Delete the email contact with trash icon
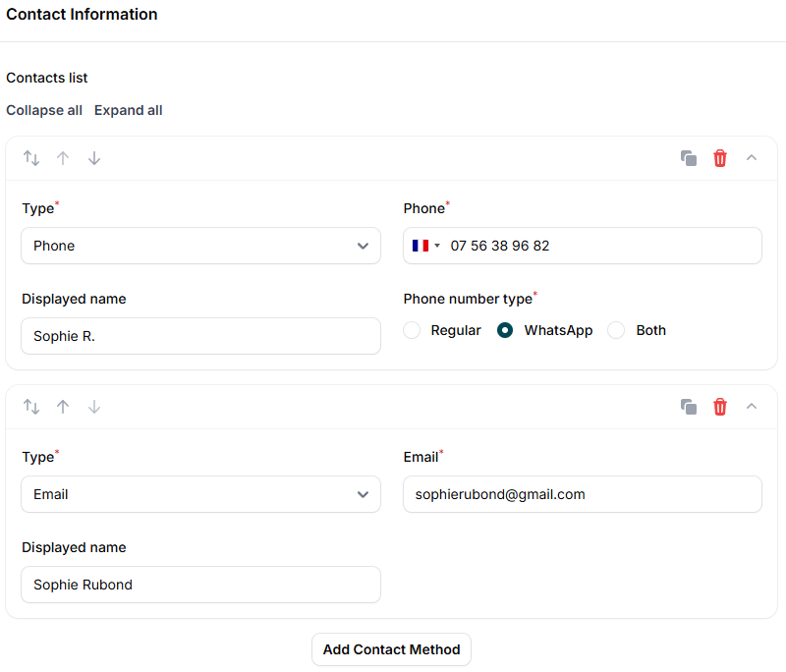 pos(720,407)
